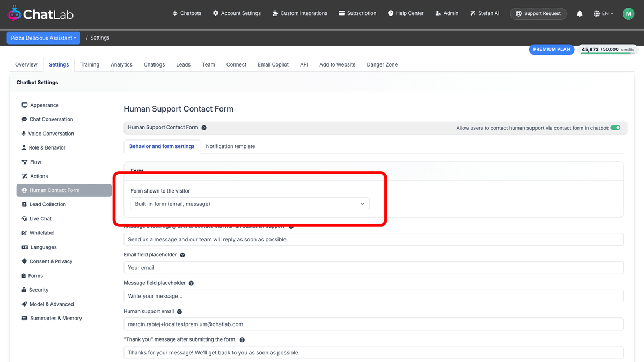
Task: Open Subscription in top navigation
Action: point(358,13)
